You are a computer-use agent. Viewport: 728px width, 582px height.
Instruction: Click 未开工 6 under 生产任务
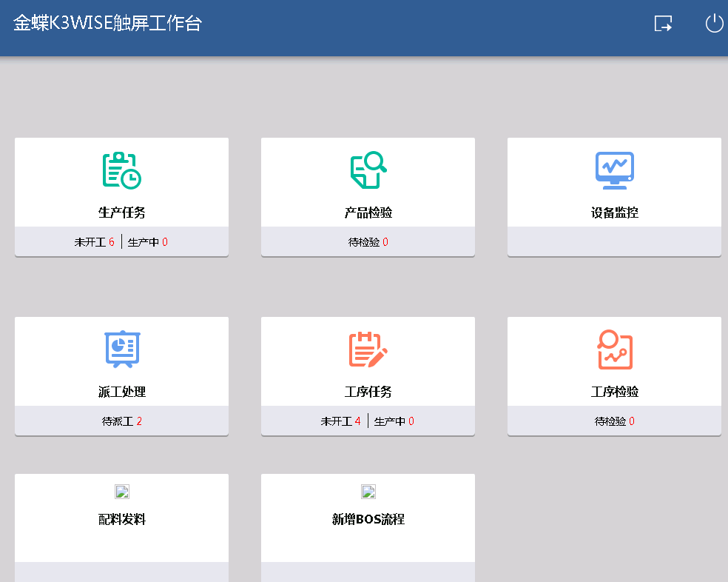94,242
